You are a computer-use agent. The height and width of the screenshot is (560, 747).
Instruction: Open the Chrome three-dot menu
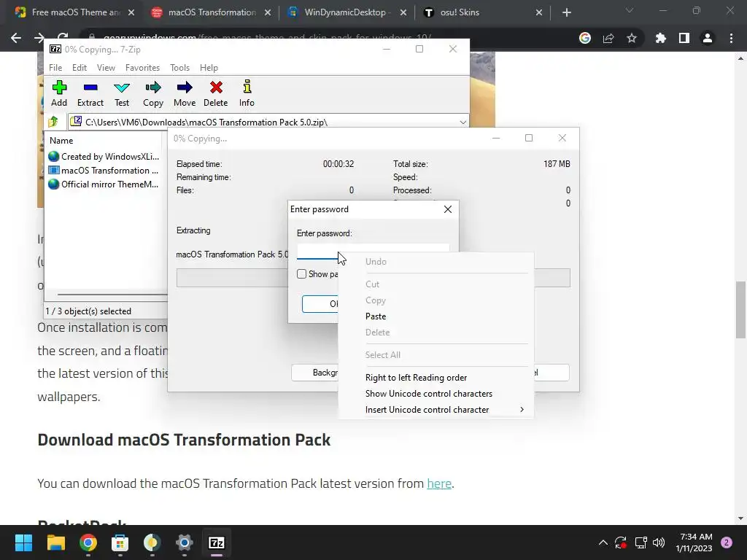(731, 38)
